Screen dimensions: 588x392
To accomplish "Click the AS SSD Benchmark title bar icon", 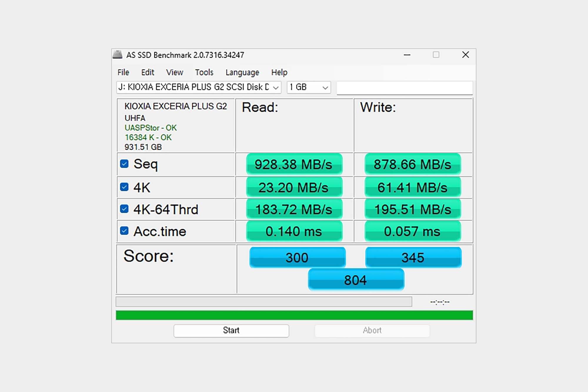I will [x=118, y=55].
